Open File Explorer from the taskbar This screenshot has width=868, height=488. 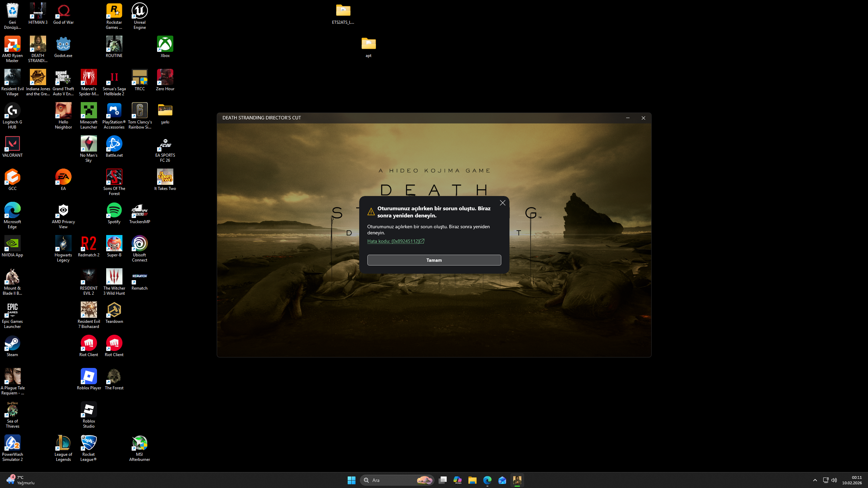(x=472, y=480)
